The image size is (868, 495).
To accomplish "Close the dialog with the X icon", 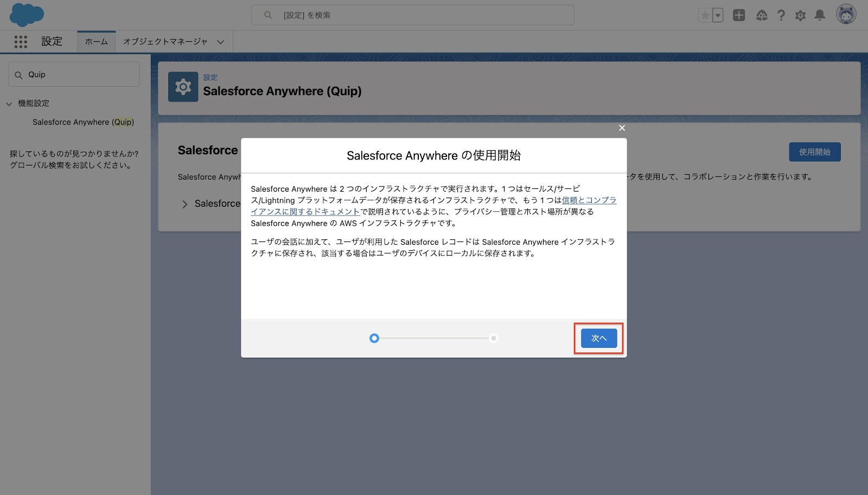I will point(622,128).
